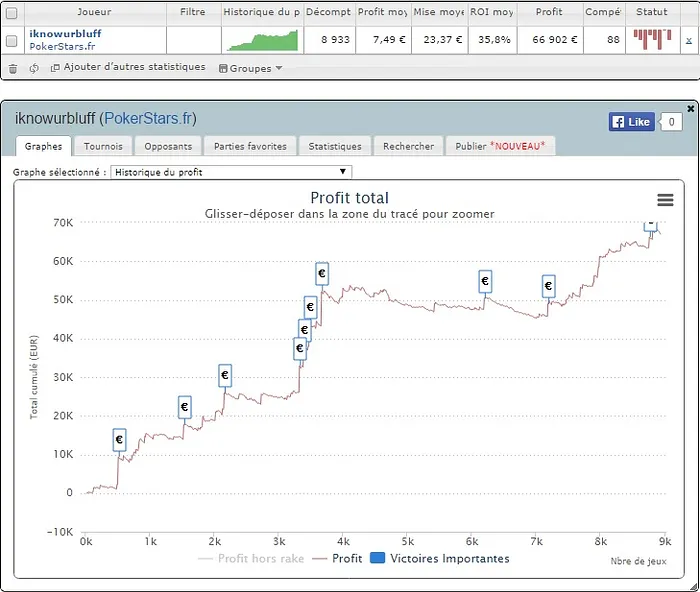Open the Graphe sélectionné dropdown

[231, 172]
